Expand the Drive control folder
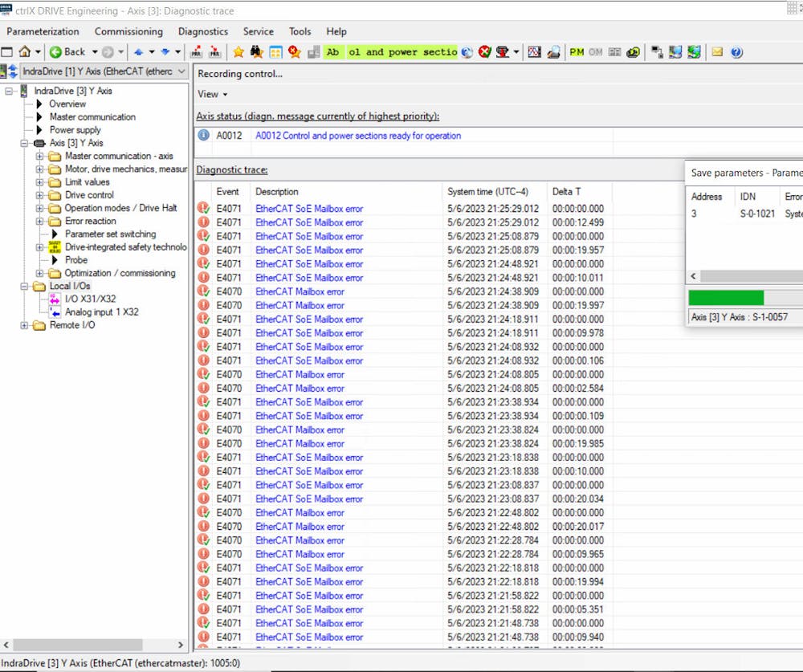Screen dimensions: 803x672 40,195
